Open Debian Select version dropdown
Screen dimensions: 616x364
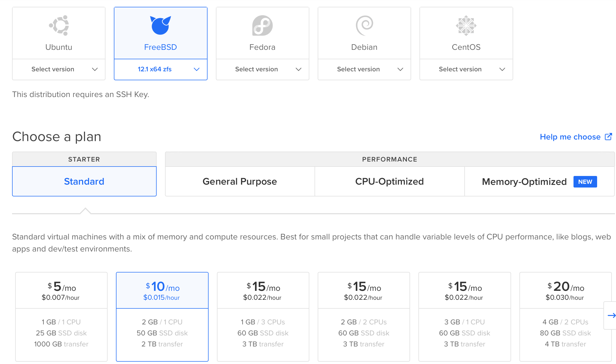[x=364, y=69]
